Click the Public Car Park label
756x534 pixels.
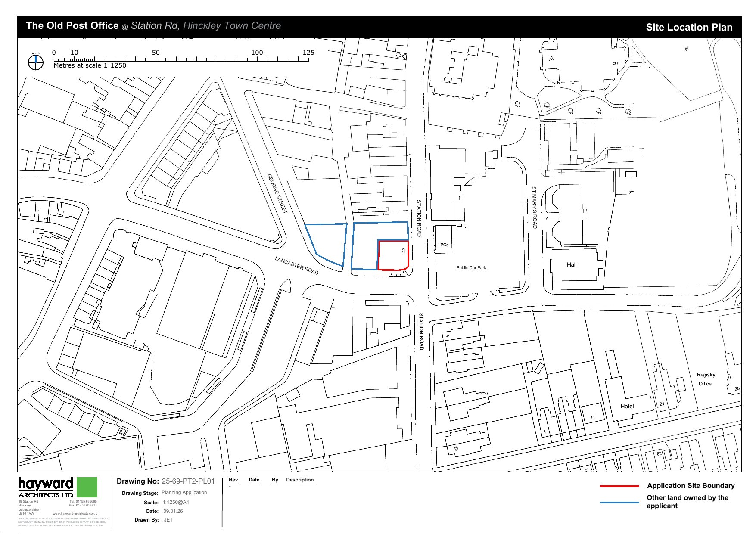coord(471,267)
